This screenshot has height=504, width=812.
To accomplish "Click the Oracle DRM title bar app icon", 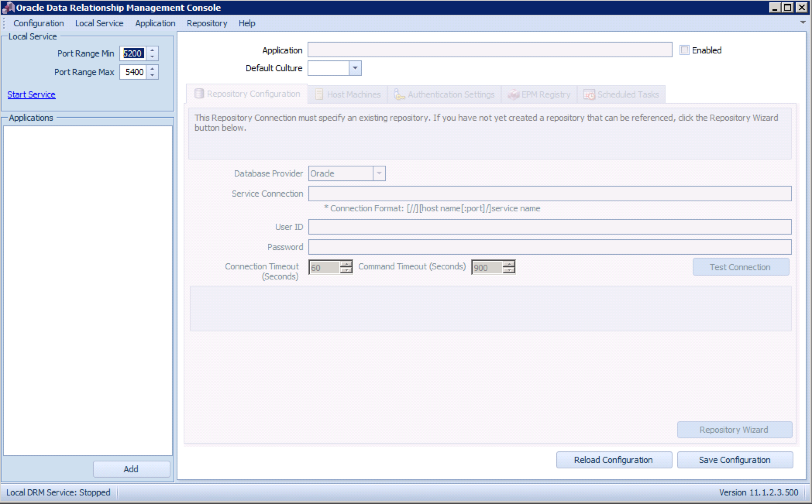I will pyautogui.click(x=8, y=7).
